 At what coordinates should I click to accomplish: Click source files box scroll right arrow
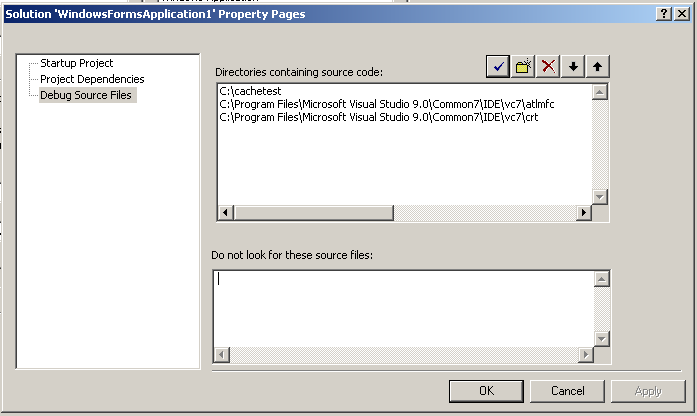coord(586,355)
